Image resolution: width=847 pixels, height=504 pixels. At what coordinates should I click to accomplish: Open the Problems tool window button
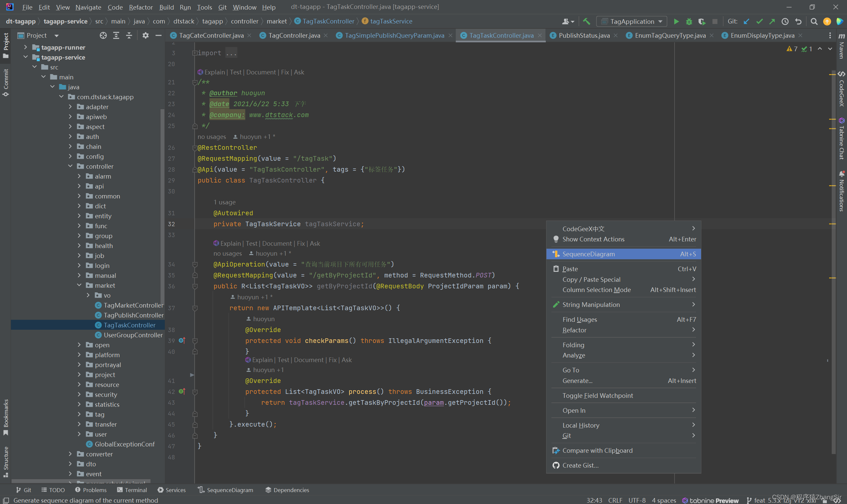click(91, 490)
